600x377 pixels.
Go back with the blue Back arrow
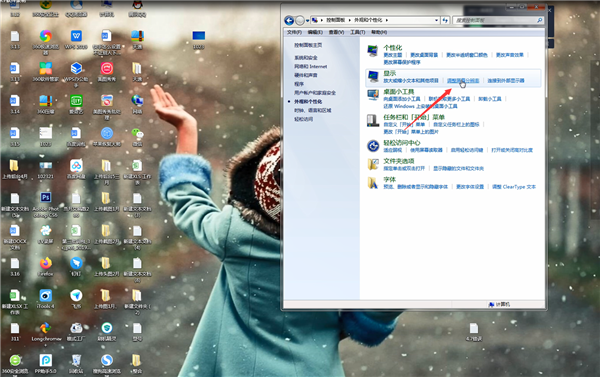click(289, 20)
